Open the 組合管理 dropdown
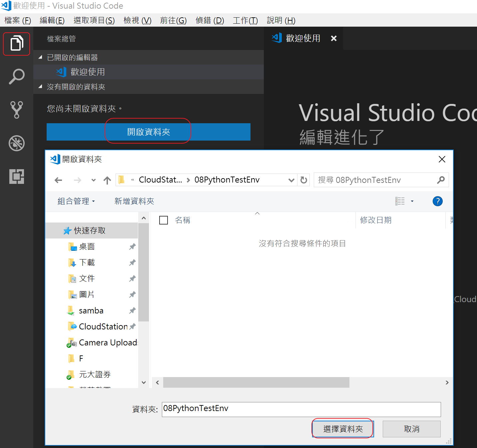The image size is (477, 448). (x=76, y=201)
